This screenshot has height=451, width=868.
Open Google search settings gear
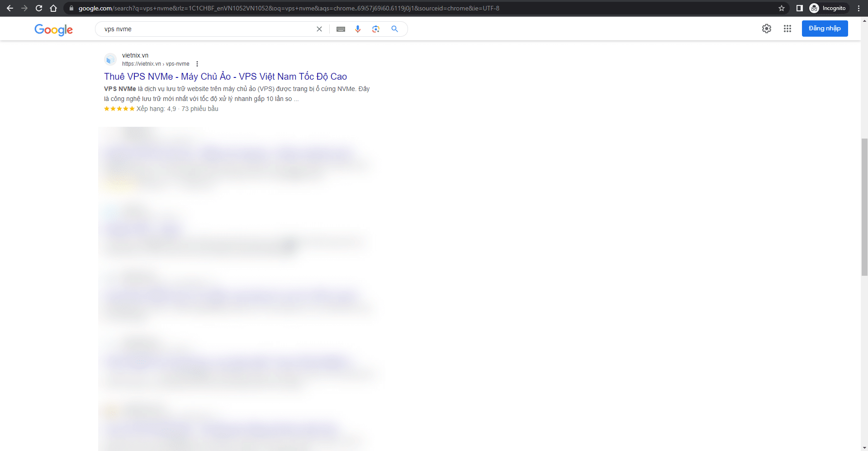point(767,29)
